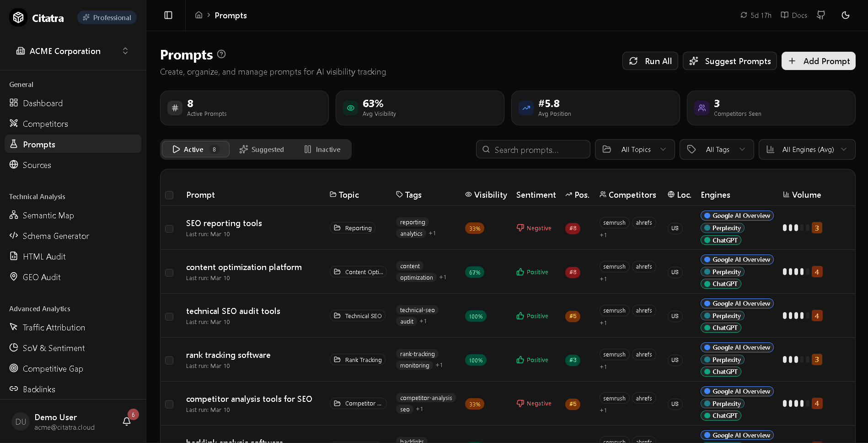The height and width of the screenshot is (443, 868).
Task: Expand +1 tags on SEO reporting tools row
Action: point(432,233)
